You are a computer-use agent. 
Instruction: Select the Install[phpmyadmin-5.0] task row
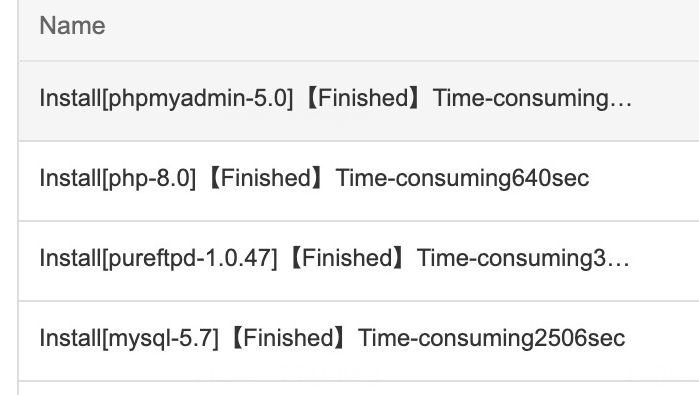click(x=359, y=101)
